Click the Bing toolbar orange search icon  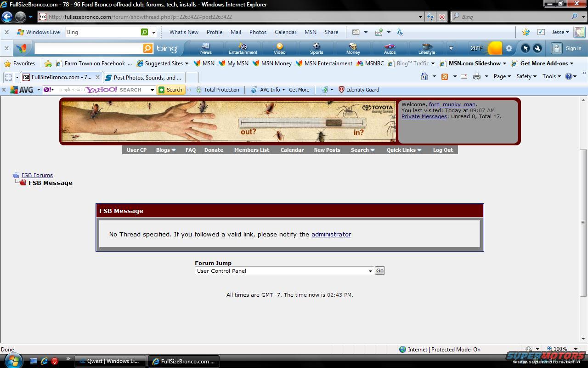[147, 48]
